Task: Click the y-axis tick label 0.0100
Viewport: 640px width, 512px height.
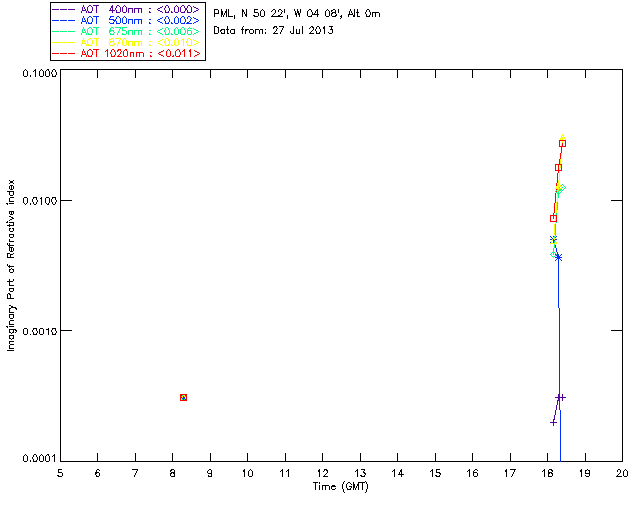Action: click(x=39, y=201)
